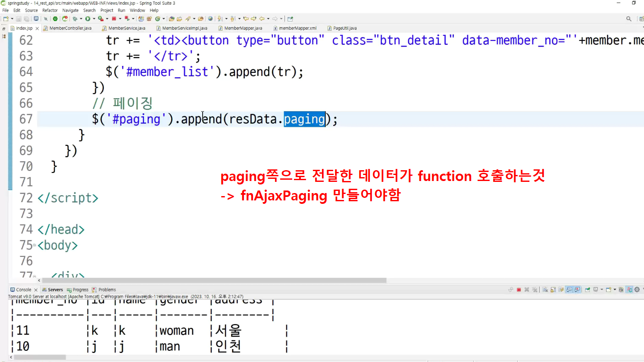
Task: Open dropdown arrow beside Run icon
Action: 94,19
